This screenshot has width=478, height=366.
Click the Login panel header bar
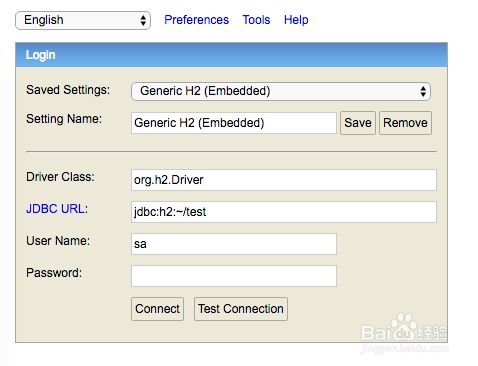click(x=231, y=55)
